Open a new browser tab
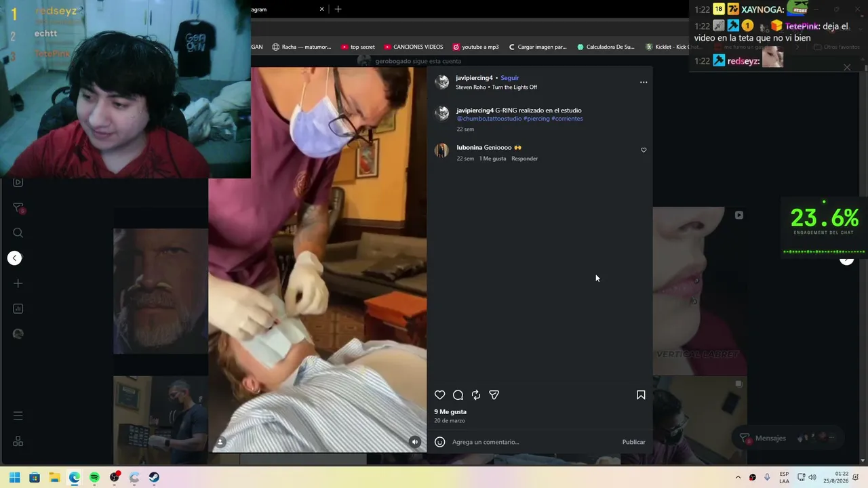The height and width of the screenshot is (488, 868). click(338, 9)
